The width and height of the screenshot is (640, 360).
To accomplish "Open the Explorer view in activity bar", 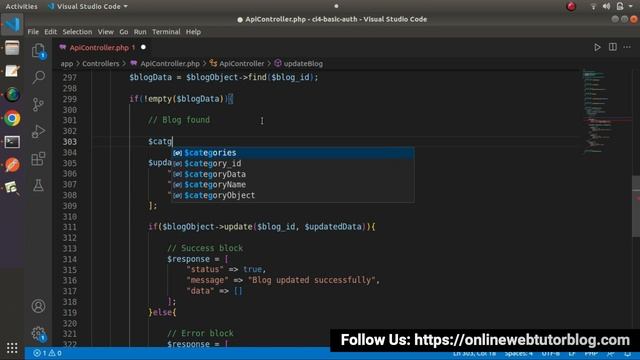I will pyautogui.click(x=39, y=51).
